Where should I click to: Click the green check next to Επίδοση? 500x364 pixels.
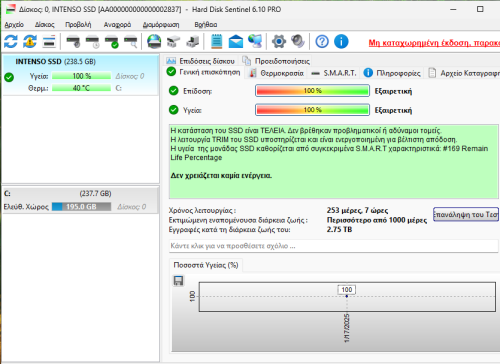[174, 91]
